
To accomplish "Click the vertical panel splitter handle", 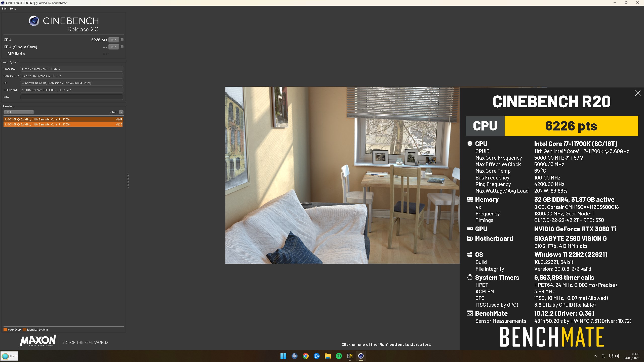I will point(128,180).
